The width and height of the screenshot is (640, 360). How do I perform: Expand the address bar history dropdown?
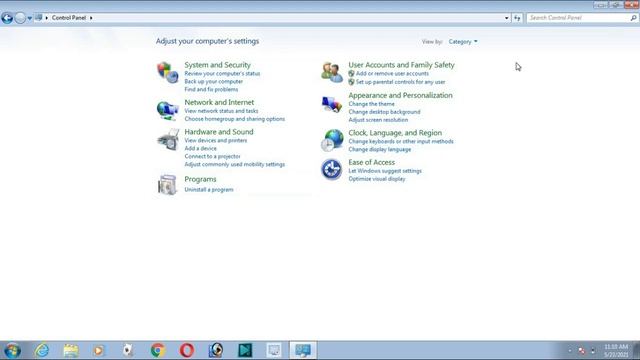(x=507, y=18)
